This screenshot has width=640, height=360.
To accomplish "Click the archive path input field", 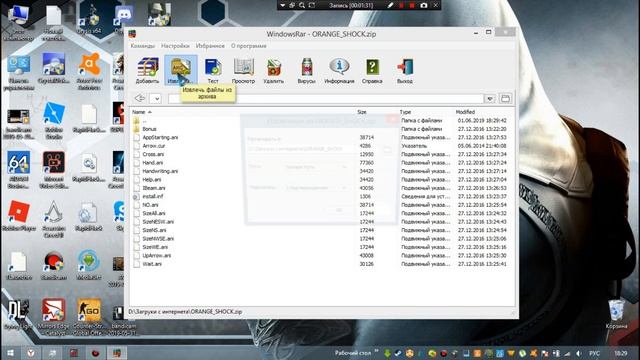I will [x=326, y=99].
